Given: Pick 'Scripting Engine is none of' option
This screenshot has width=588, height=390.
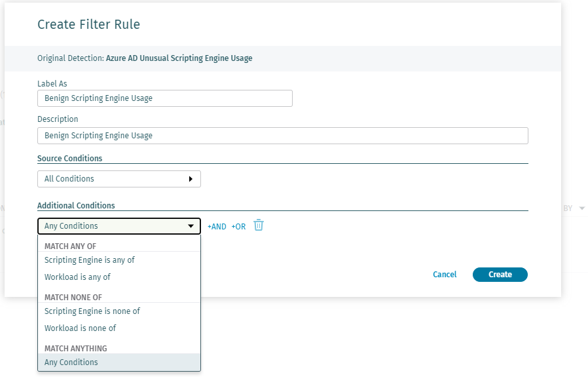Looking at the screenshot, I should point(119,311).
